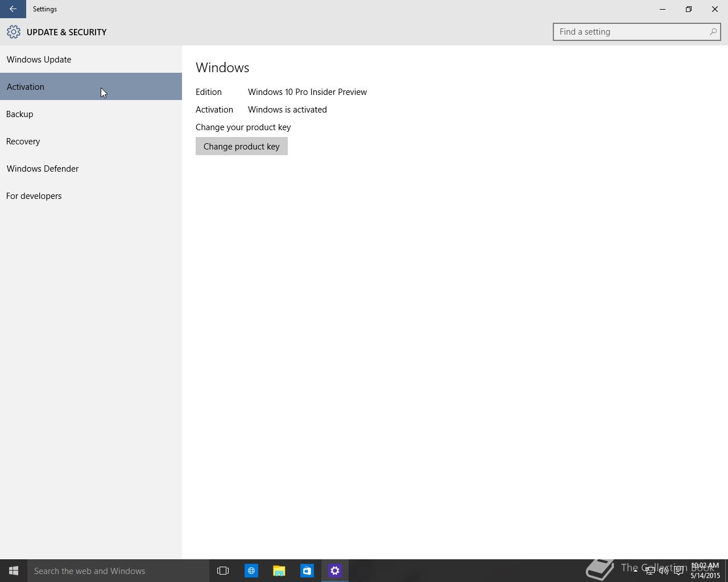Click the search magnifier icon
Image resolution: width=728 pixels, height=582 pixels.
coord(713,32)
